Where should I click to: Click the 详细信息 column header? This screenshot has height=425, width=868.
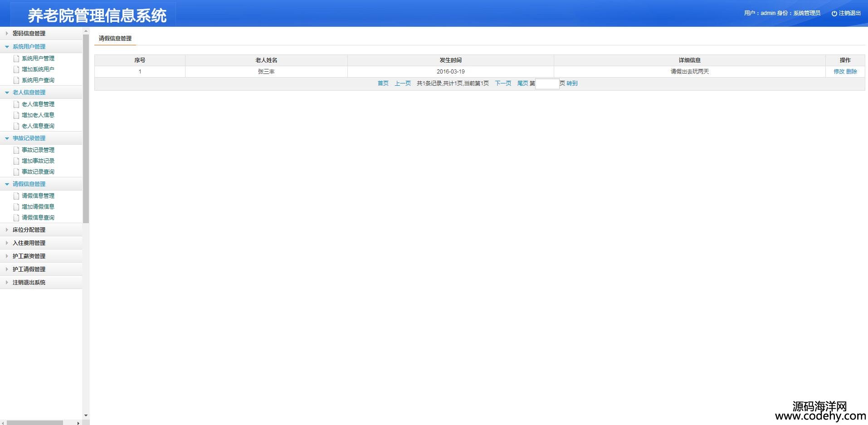coord(689,60)
